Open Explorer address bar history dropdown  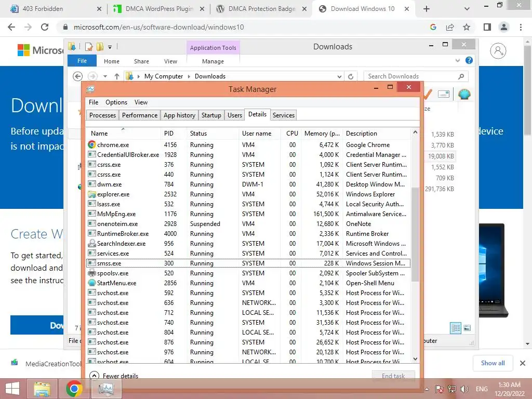(x=339, y=77)
